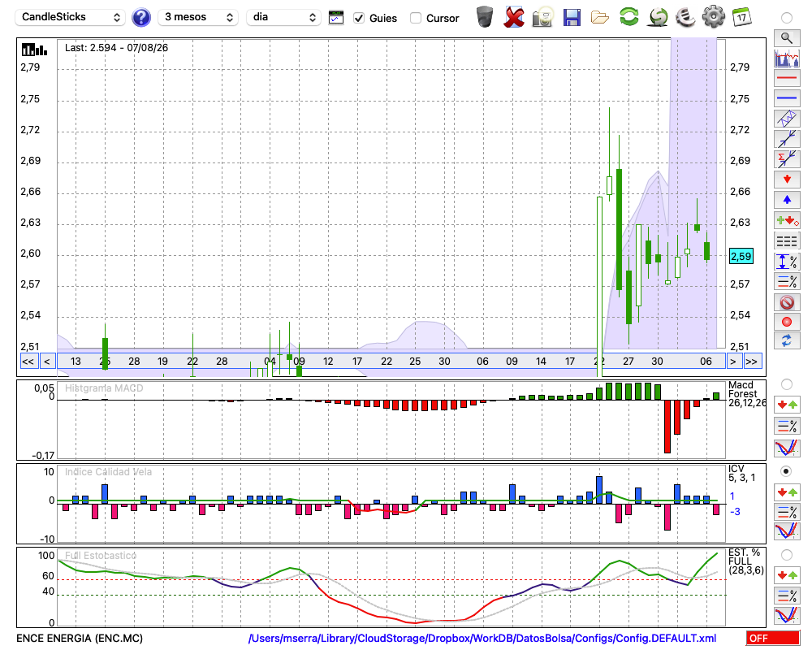
Task: Select the radio button beside the price chart
Action: [x=787, y=18]
